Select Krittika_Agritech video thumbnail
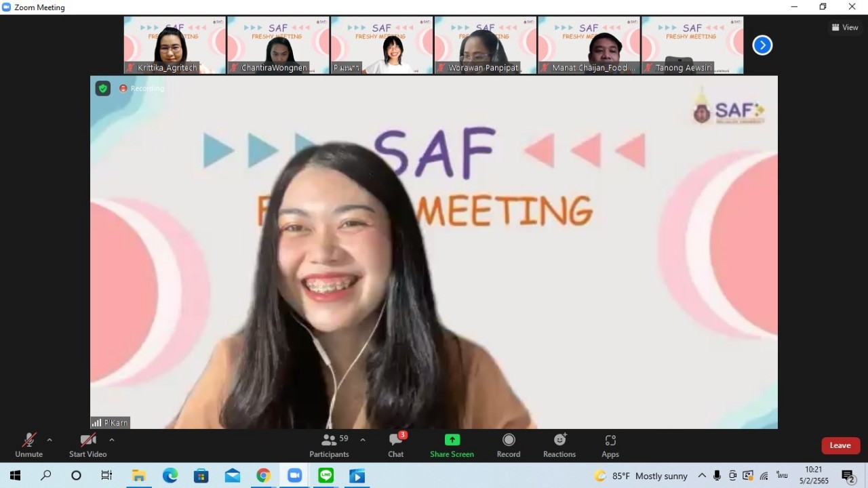This screenshot has width=868, height=488. (174, 45)
